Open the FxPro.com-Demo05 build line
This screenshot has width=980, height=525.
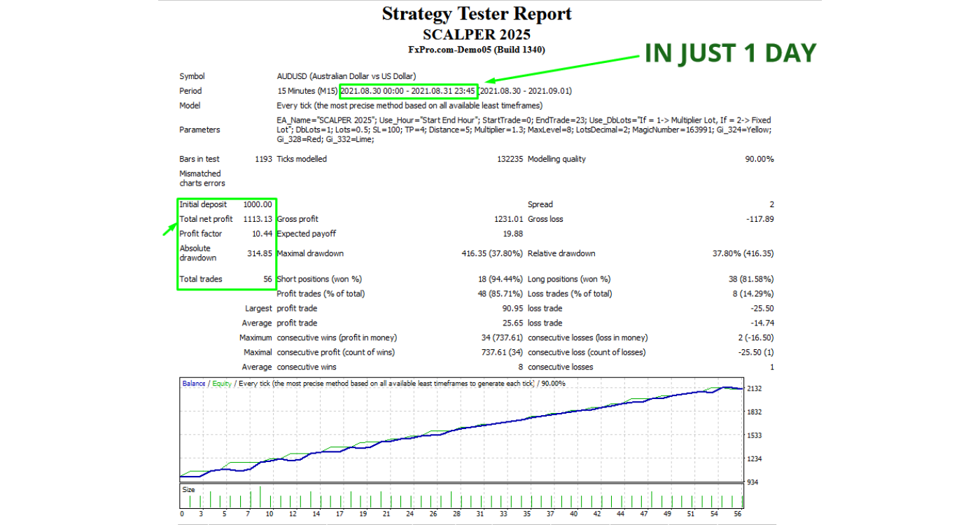tap(477, 50)
